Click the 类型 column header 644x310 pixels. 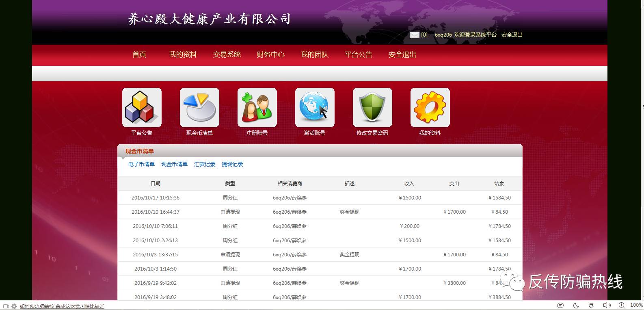coord(230,184)
